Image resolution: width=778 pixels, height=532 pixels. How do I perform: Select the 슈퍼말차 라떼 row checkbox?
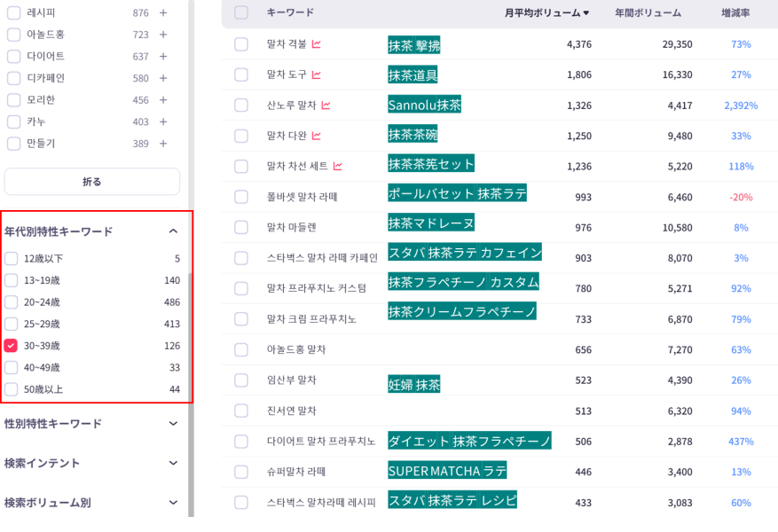[241, 472]
